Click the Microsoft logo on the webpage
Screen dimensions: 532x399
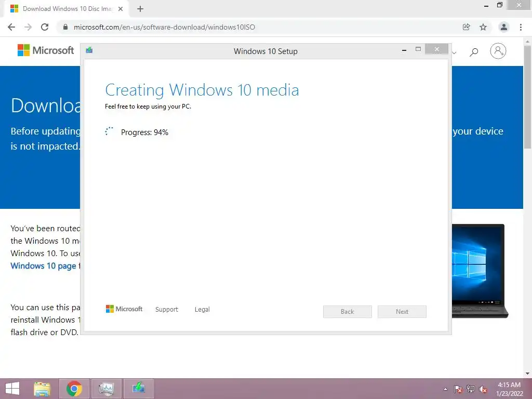click(x=46, y=50)
